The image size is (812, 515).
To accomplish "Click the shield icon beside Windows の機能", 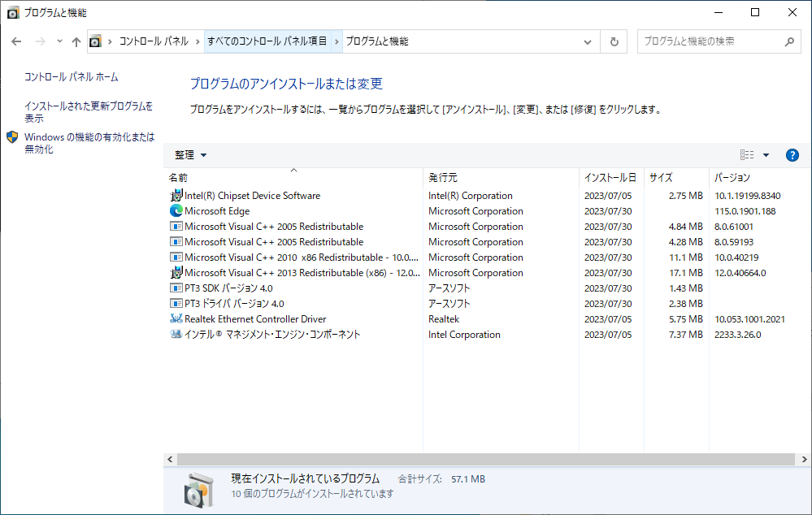I will point(12,137).
